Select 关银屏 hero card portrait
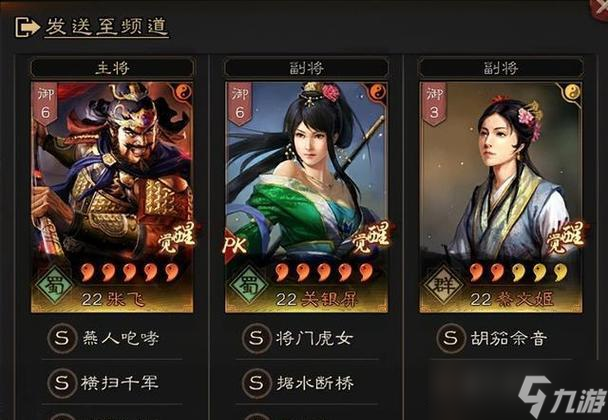Screen dimensions: 608x420 pos(306,197)
